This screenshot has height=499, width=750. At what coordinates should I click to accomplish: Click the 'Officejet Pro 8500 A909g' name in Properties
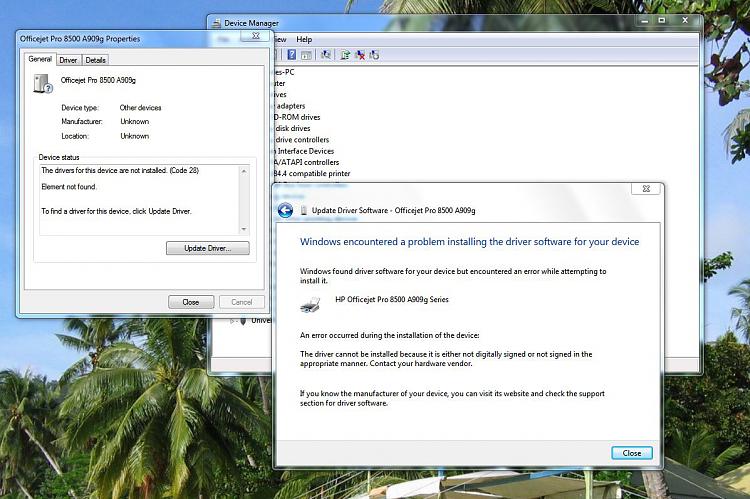(x=98, y=80)
